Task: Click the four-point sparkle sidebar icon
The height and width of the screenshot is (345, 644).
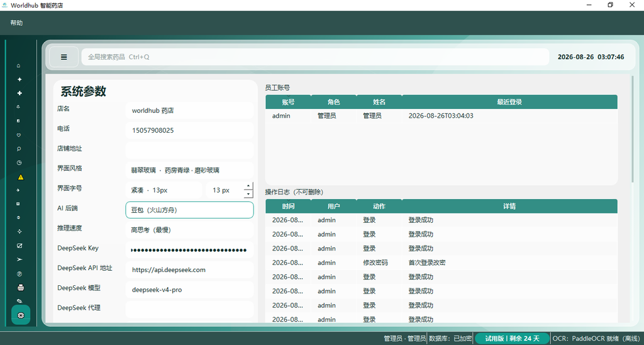Action: point(19,79)
